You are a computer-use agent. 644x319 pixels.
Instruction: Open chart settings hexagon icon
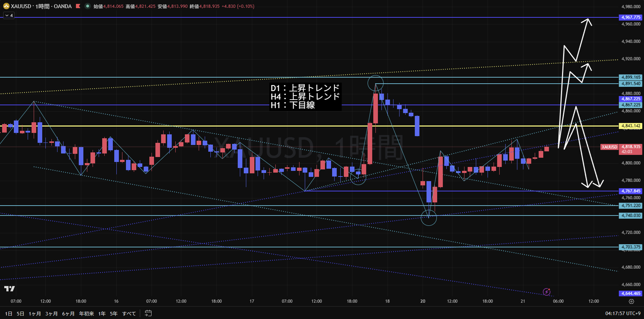(631, 301)
